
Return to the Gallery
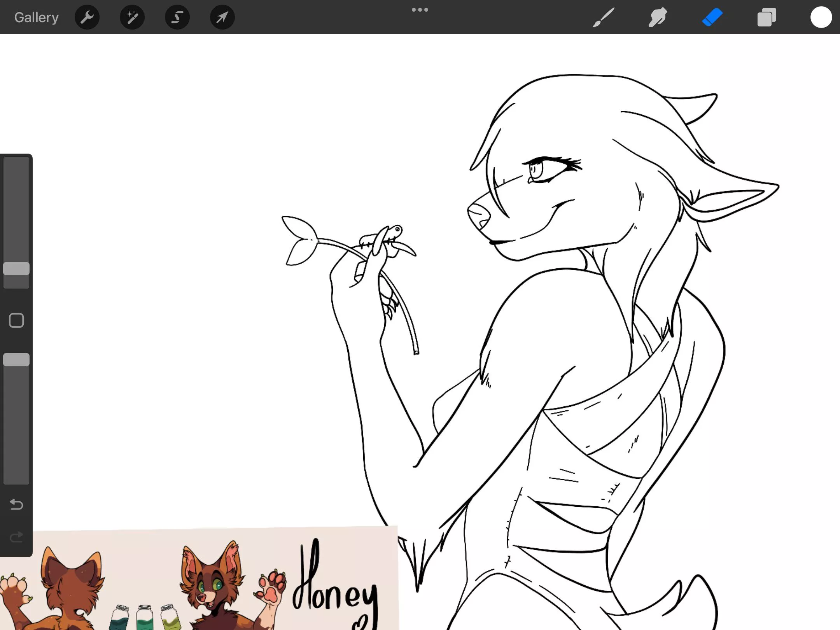[x=36, y=17]
